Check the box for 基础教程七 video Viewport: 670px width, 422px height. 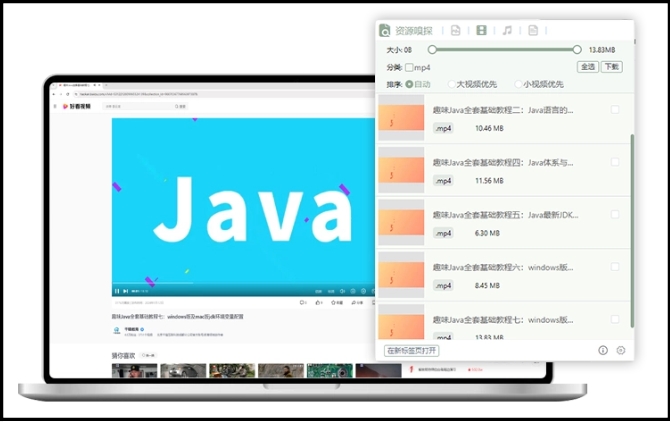(x=615, y=319)
